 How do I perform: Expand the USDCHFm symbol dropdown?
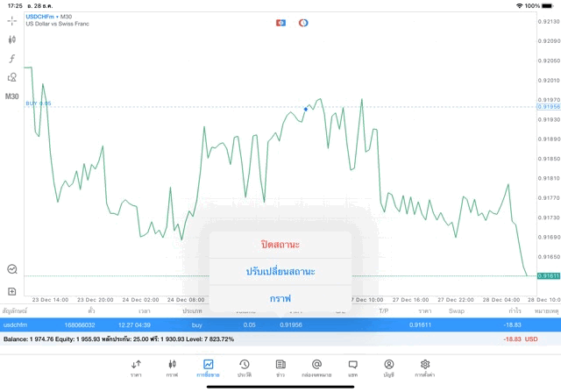[49, 17]
